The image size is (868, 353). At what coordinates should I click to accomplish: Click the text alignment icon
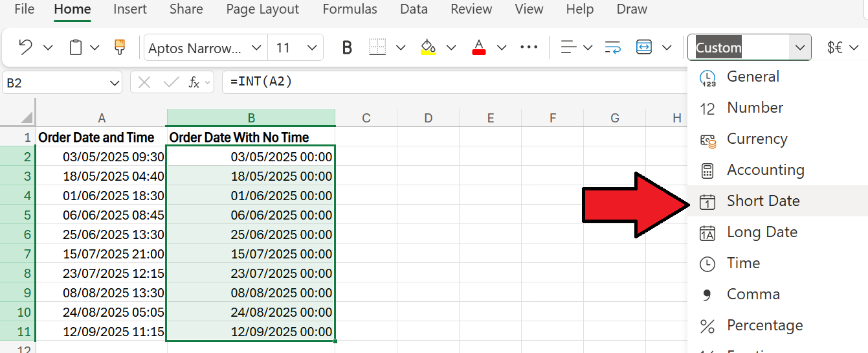point(568,47)
